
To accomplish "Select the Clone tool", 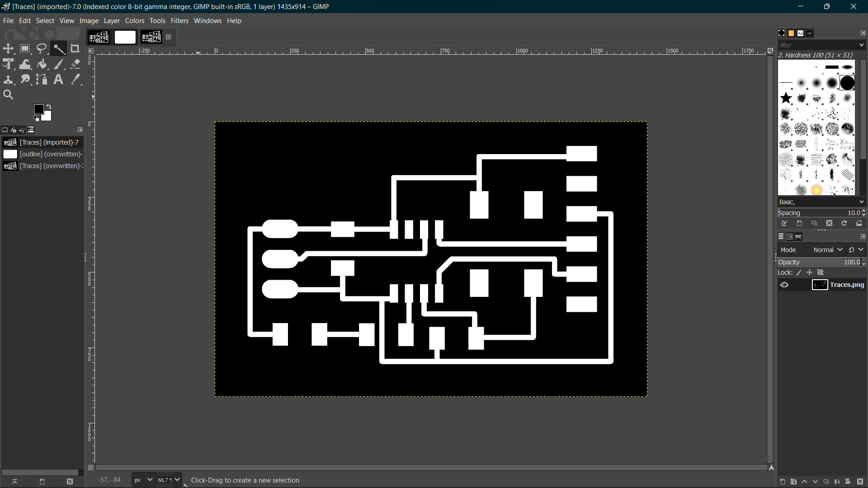I will (9, 79).
